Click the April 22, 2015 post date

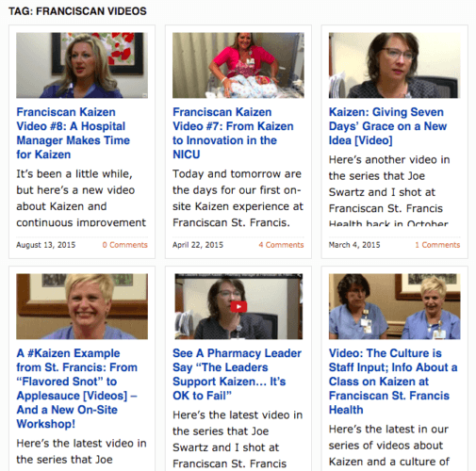point(198,245)
